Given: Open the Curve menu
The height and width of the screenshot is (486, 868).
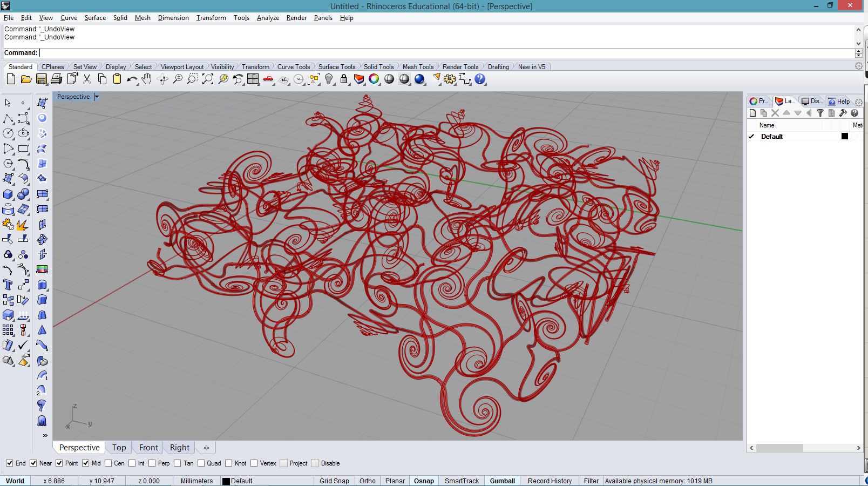Looking at the screenshot, I should click(x=69, y=18).
